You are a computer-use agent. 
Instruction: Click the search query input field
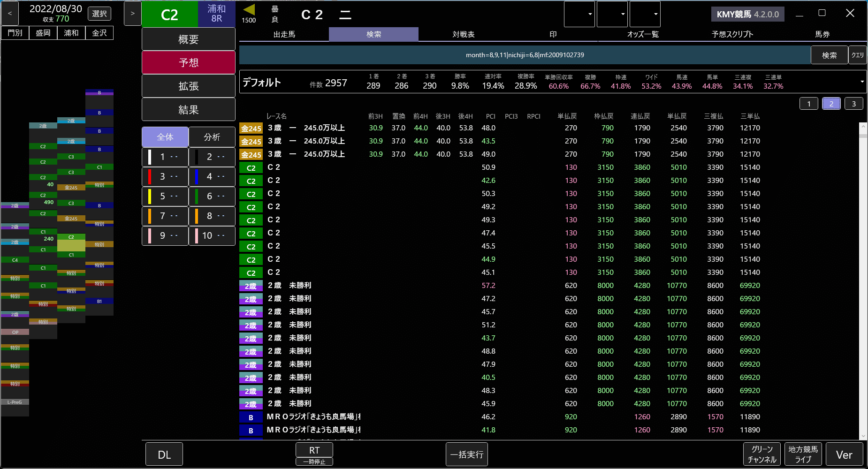pos(525,55)
